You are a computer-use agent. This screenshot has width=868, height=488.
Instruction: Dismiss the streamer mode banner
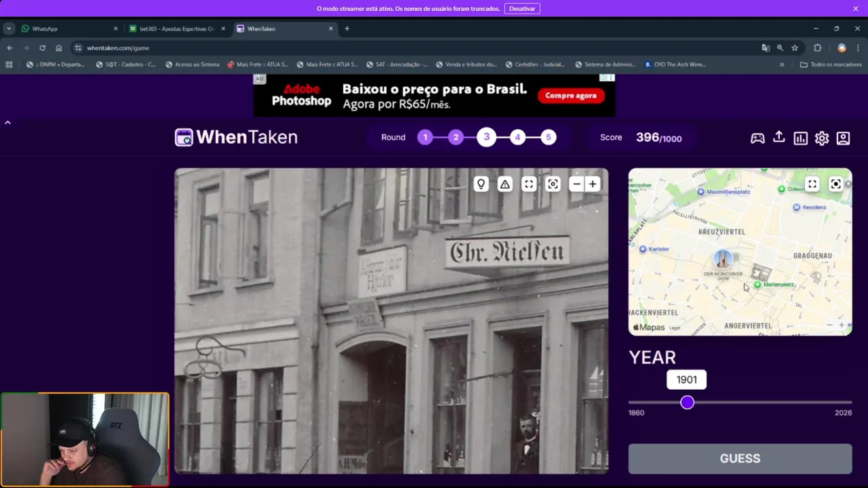point(856,8)
